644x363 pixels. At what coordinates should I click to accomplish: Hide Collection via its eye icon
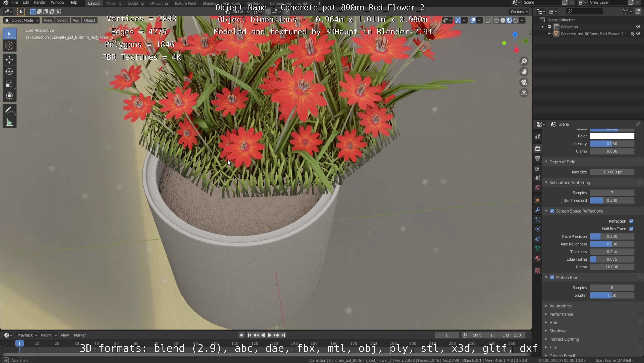[638, 27]
